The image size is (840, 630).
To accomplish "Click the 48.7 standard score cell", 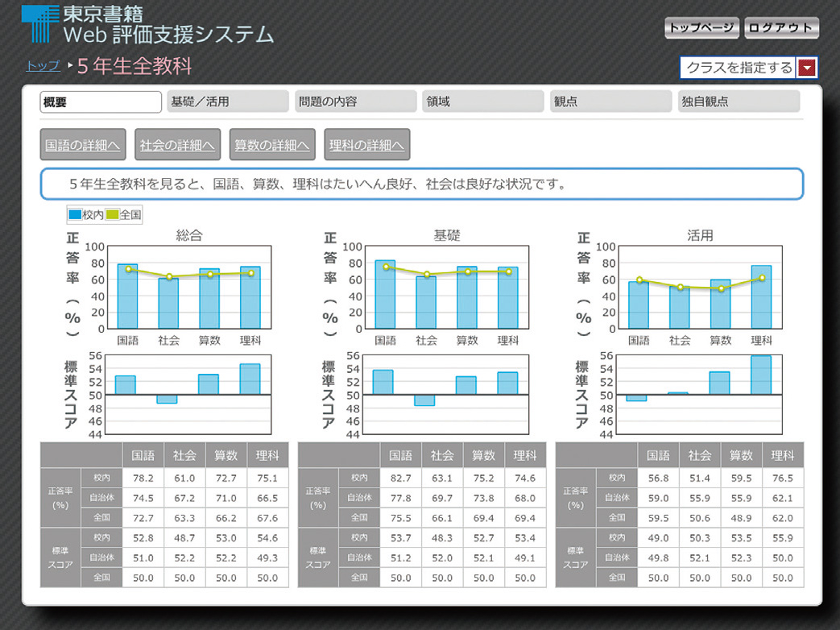I will click(184, 538).
